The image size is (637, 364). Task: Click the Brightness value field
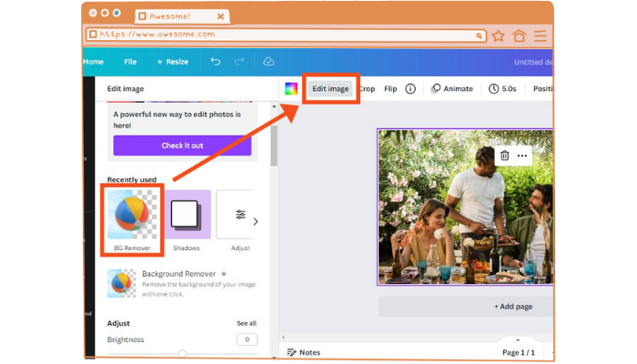click(x=247, y=339)
